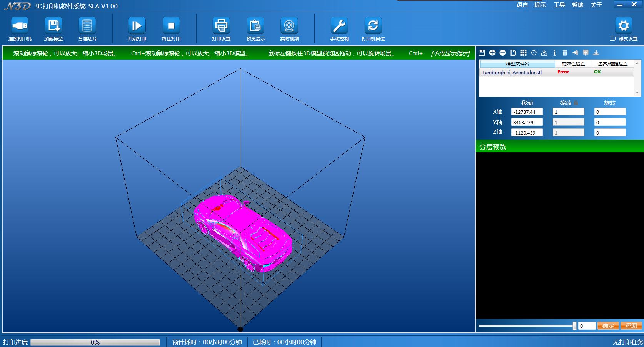Screen dimensions: 644x347
Task: Toggle the scale lock icon next to 缩放
Action: pyautogui.click(x=576, y=103)
